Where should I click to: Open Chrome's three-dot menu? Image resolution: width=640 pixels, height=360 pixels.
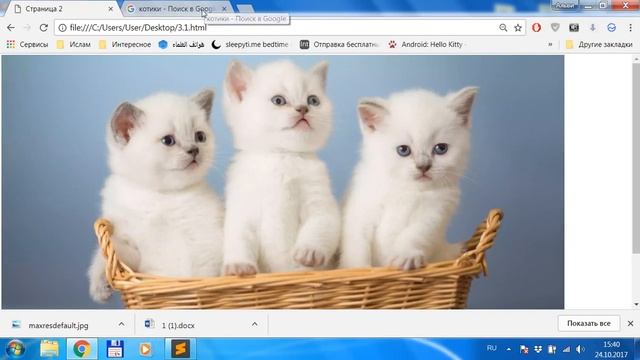(630, 27)
